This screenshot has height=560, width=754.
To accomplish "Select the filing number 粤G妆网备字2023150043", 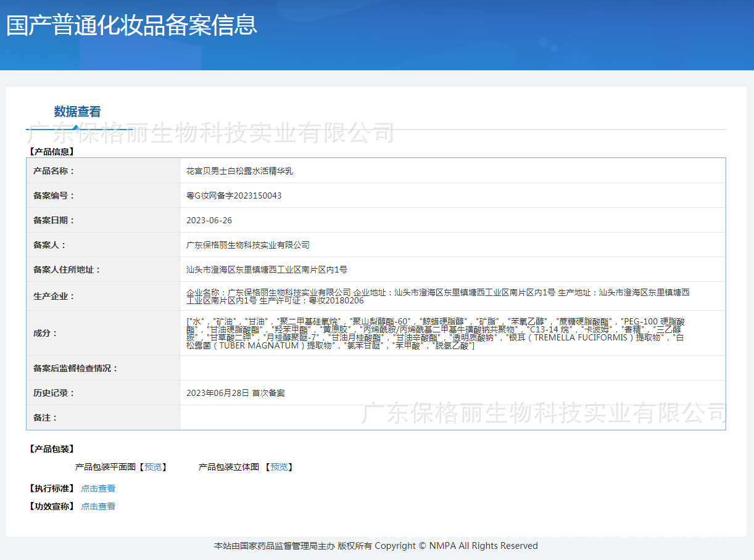I will tap(234, 196).
